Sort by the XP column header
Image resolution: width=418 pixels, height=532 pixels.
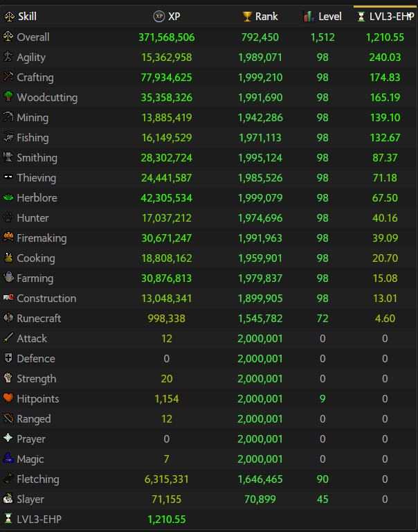[x=167, y=17]
